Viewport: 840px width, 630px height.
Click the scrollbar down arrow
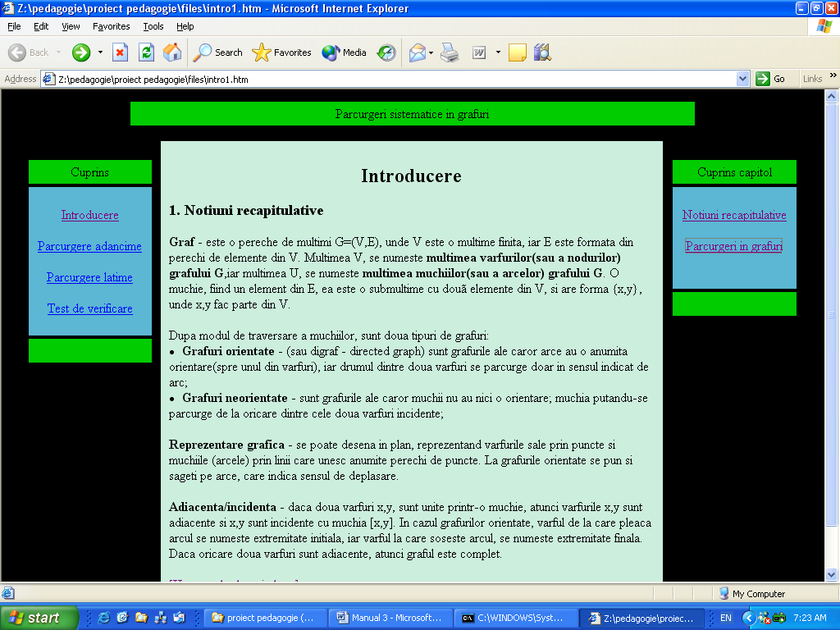click(x=831, y=575)
